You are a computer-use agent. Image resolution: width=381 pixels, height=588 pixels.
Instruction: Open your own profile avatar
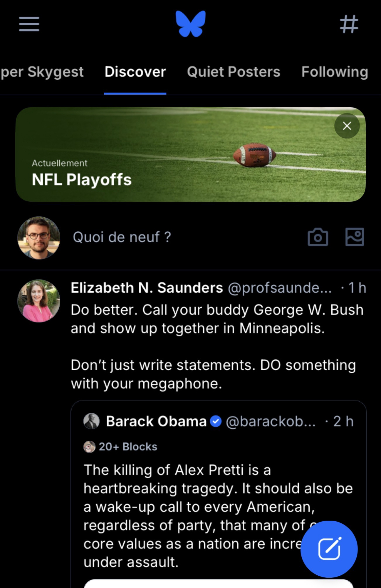tap(39, 238)
